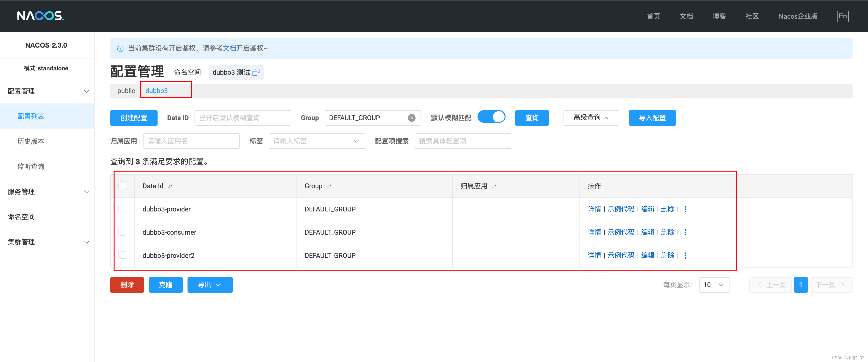Focus the Data ID input field
Viewport: 868px width, 362px height.
[x=243, y=118]
